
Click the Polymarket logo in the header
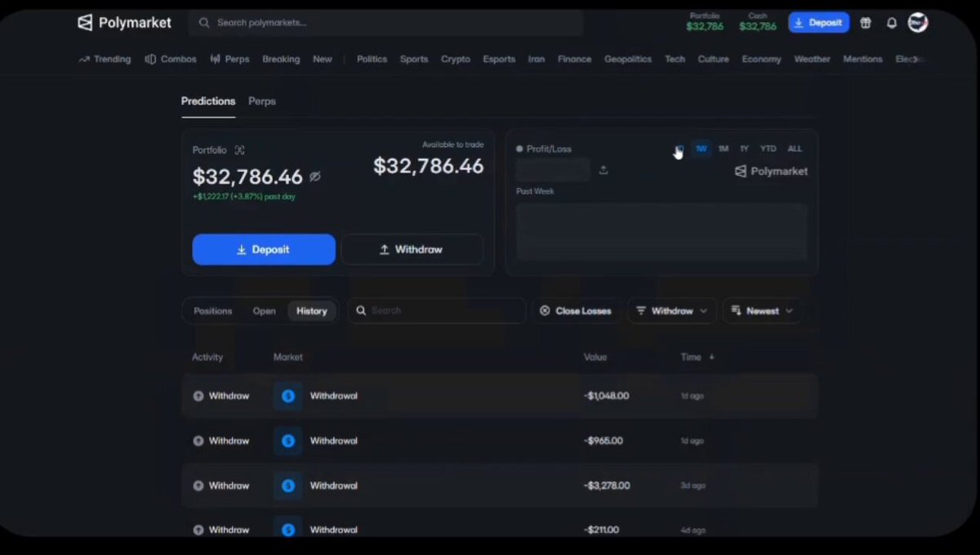pos(124,23)
